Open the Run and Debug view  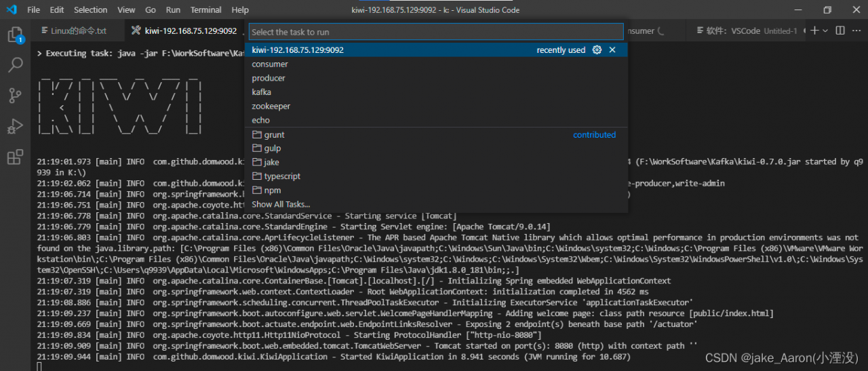coord(14,127)
